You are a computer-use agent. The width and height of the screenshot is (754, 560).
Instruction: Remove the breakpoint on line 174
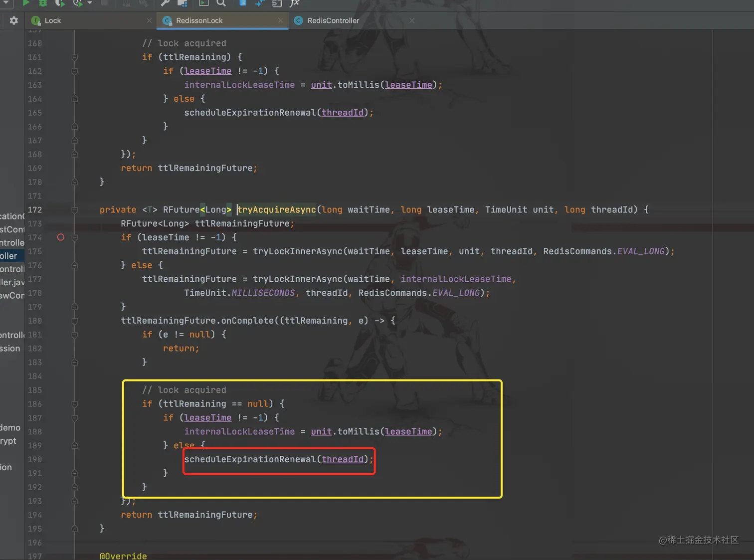(x=61, y=237)
